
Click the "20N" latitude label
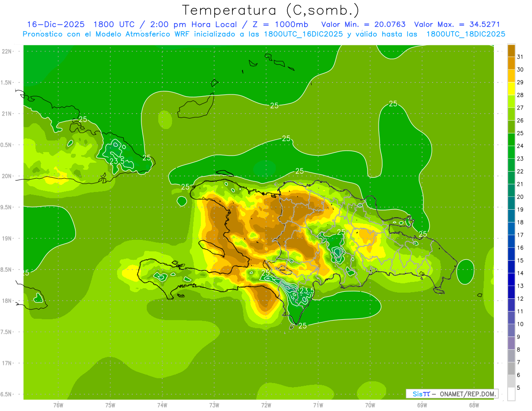point(7,176)
